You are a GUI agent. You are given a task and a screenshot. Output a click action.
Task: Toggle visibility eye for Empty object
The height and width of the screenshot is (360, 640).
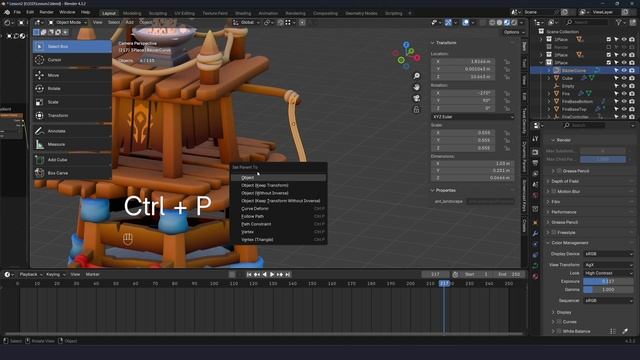(624, 86)
